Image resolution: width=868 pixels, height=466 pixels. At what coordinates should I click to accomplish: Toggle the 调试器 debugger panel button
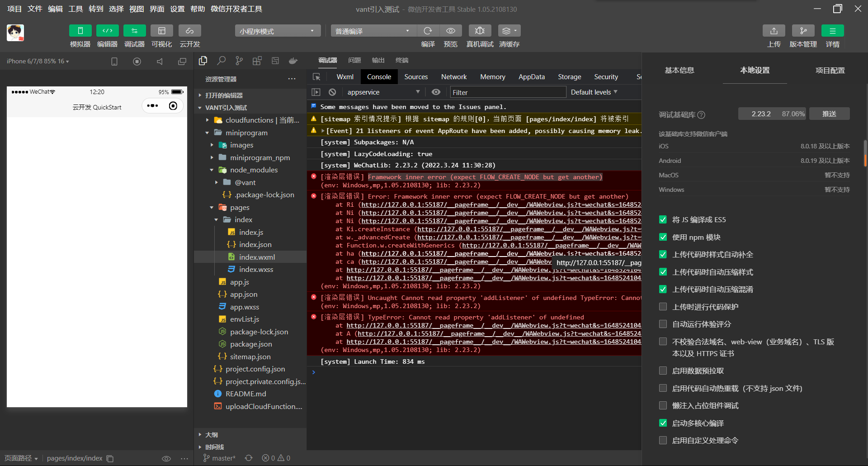pyautogui.click(x=134, y=31)
